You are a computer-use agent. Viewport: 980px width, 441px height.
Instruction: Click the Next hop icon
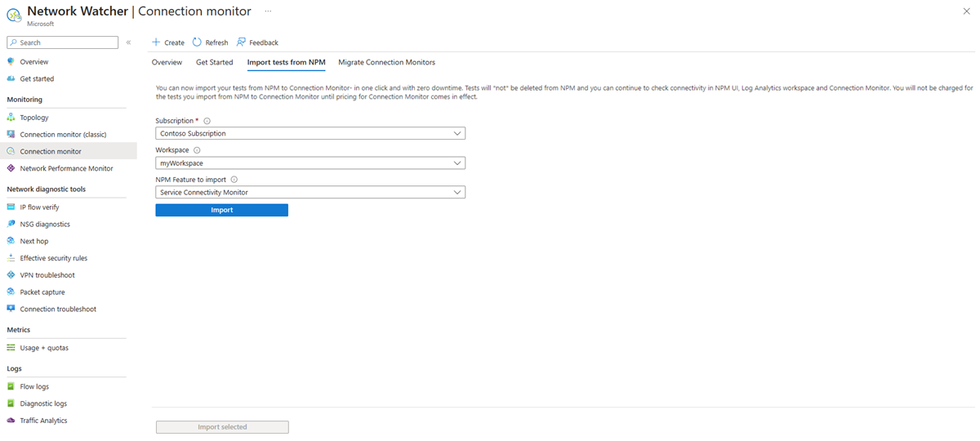click(11, 241)
